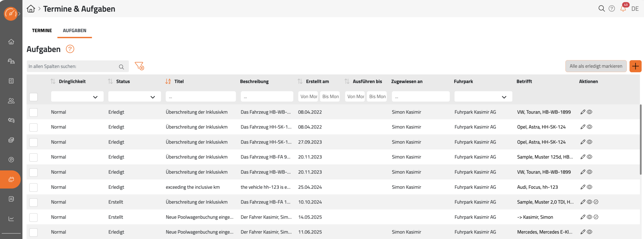Click Alle als erledigt markieren button
The height and width of the screenshot is (239, 644).
click(596, 66)
